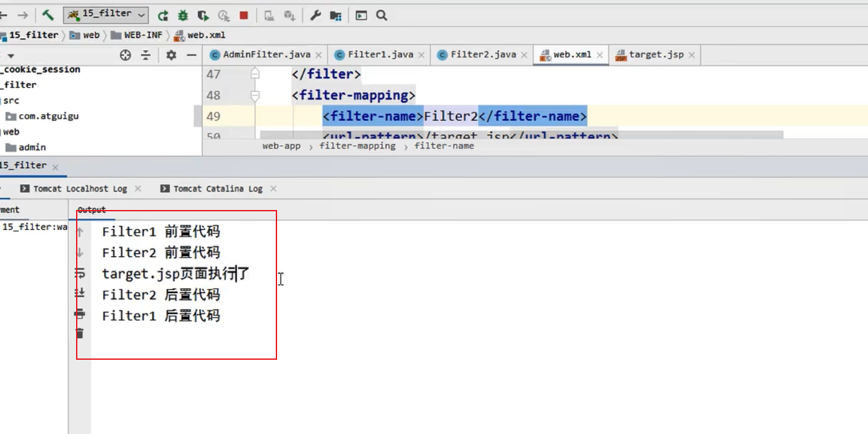Open Project Structure folder icon
Screen dimensions: 868x434
click(335, 15)
